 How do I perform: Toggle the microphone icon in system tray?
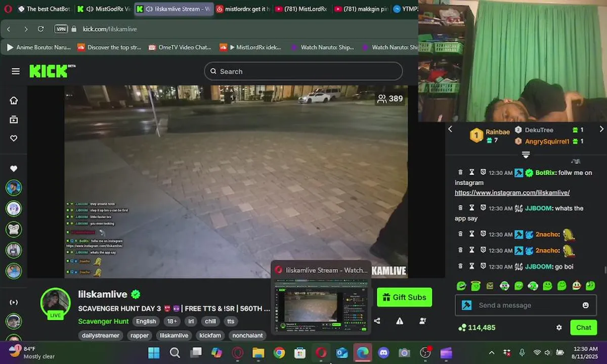(x=522, y=352)
